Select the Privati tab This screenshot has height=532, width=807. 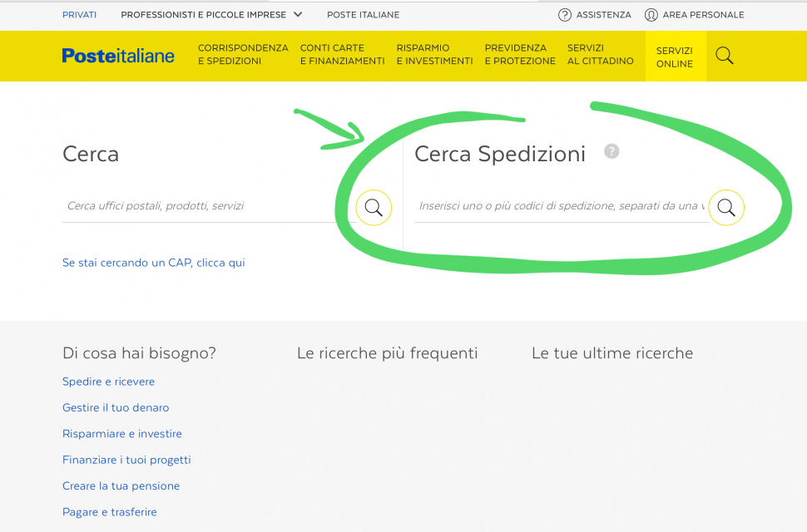tap(79, 15)
